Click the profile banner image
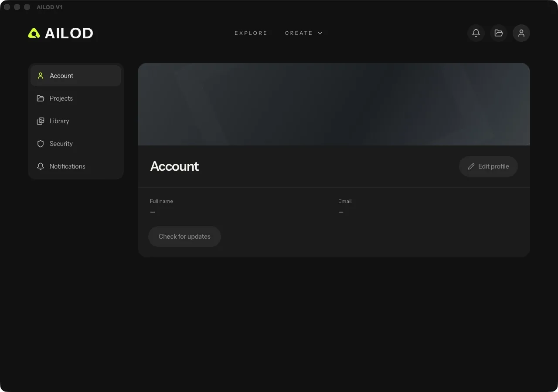 pos(334,104)
